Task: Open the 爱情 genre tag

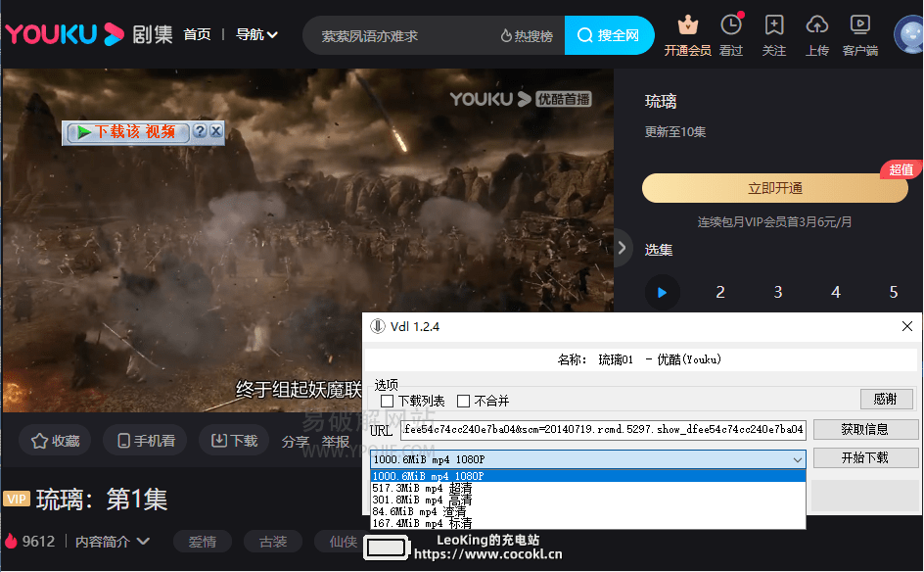Action: tap(202, 542)
